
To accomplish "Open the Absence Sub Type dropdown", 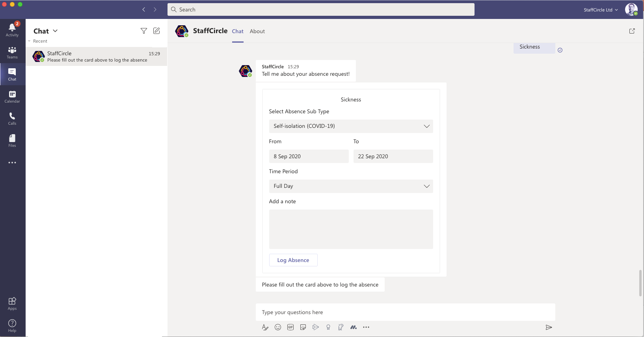I will point(351,126).
